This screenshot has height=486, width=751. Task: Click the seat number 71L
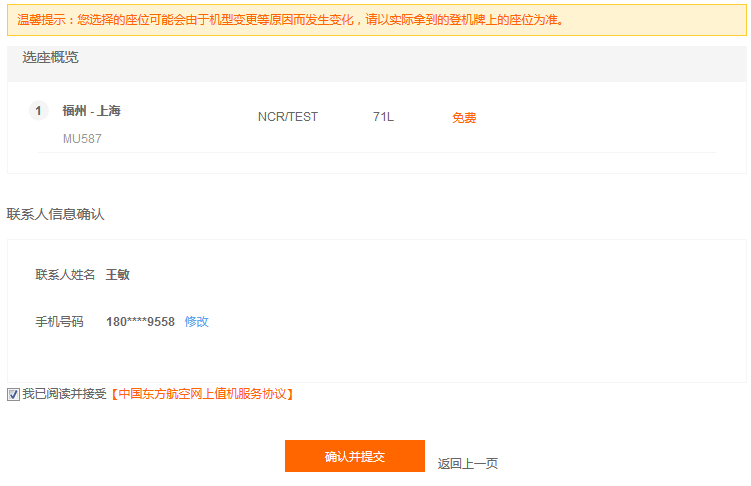[x=383, y=117]
